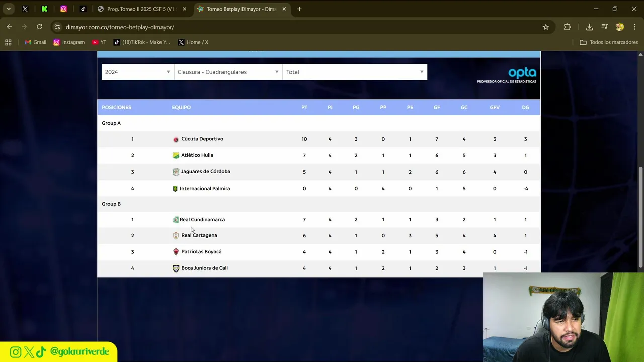Select the Patriotas Boyacá team name
This screenshot has height=362, width=644.
[x=201, y=252]
